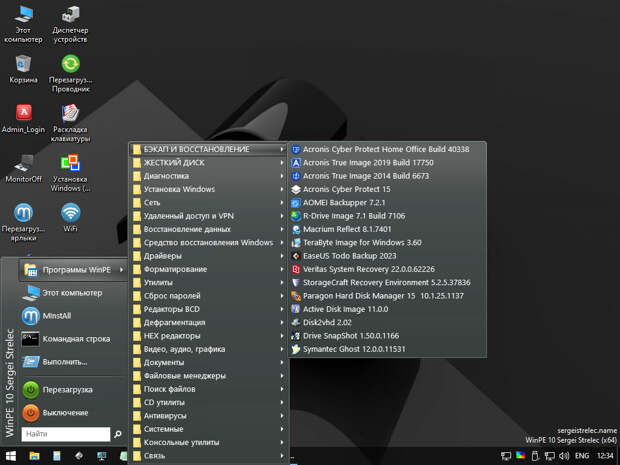Open the WiFi desktop icon

pyautogui.click(x=70, y=214)
